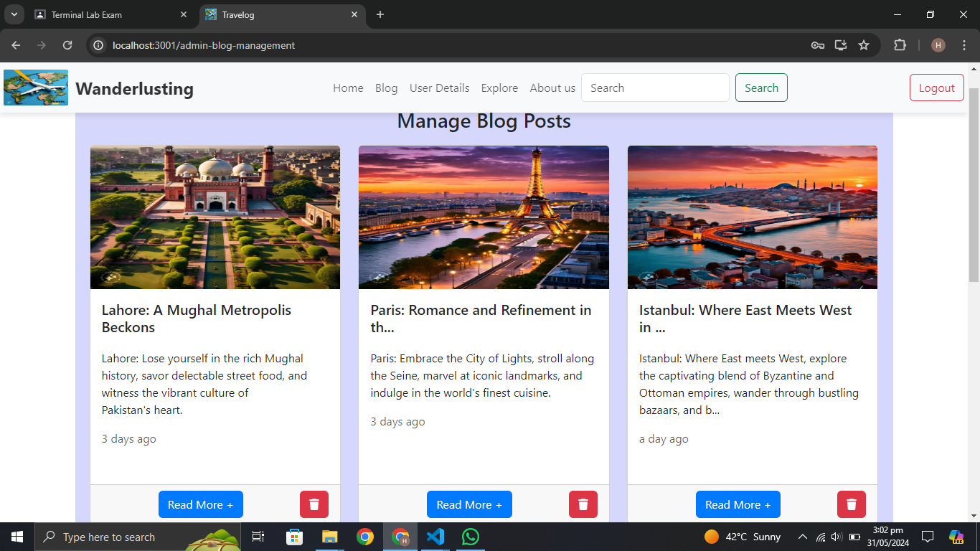Switch to the Terminal Lab Exam tab
Screen dimensions: 980x551
[x=111, y=14]
